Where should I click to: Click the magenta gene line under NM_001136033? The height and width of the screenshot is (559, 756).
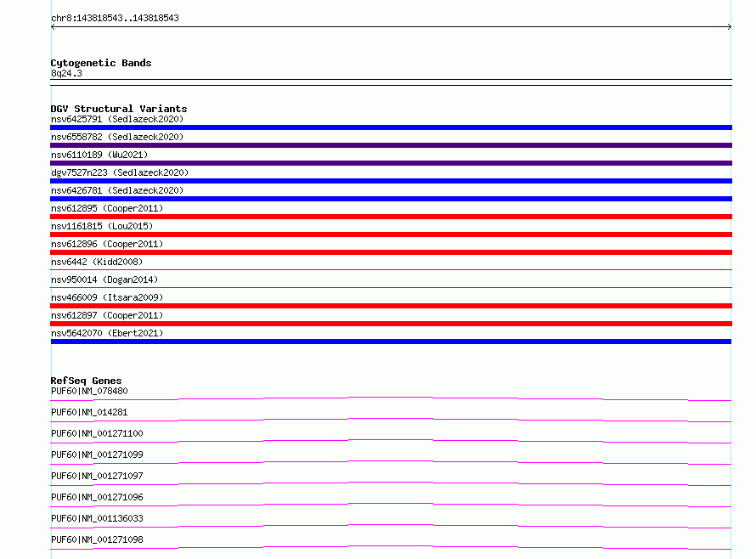click(x=391, y=526)
